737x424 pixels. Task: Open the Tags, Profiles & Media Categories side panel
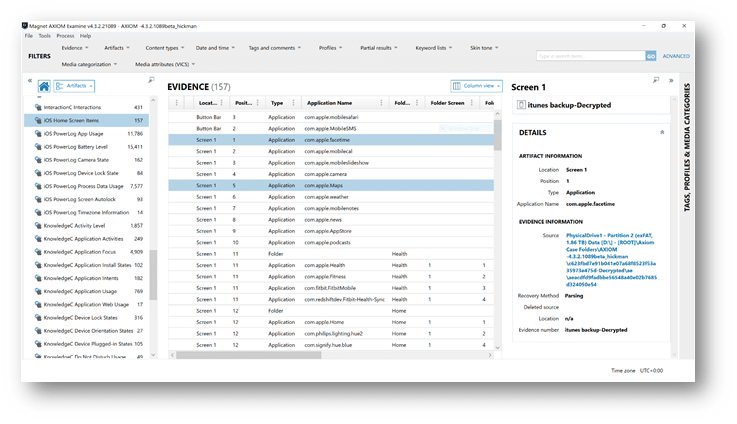click(x=687, y=147)
